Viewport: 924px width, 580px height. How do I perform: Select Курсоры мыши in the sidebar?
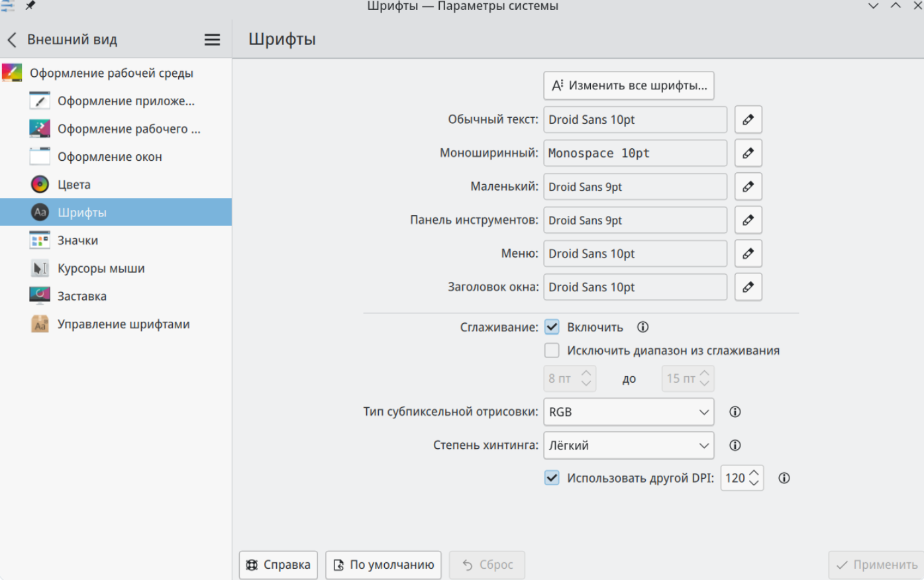coord(101,268)
